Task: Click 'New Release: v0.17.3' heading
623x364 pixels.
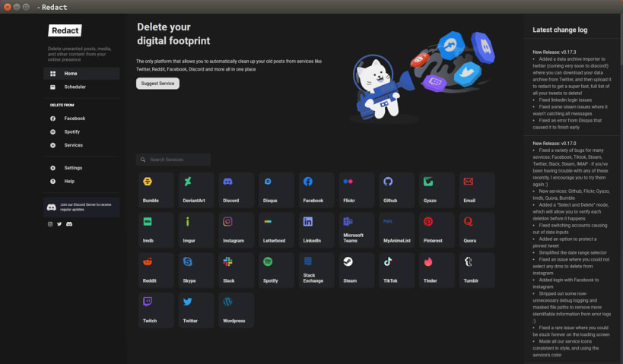Action: click(x=555, y=52)
